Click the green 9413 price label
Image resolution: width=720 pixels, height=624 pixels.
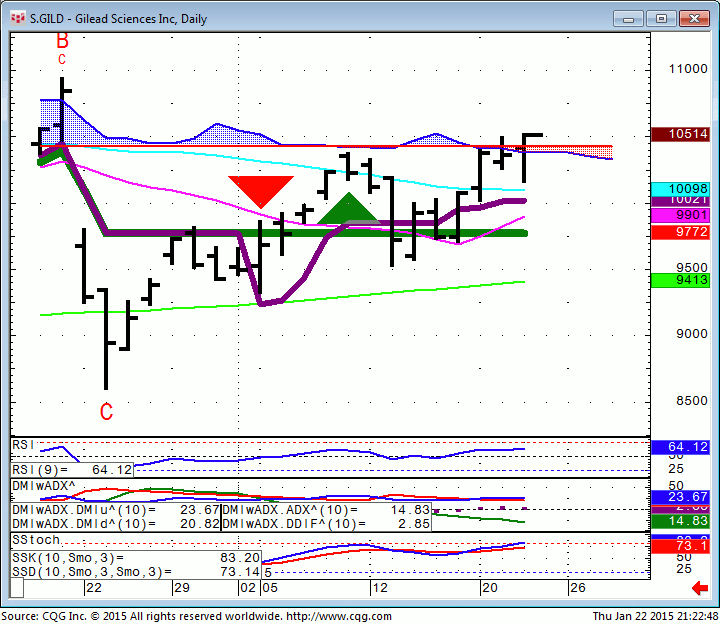[681, 280]
